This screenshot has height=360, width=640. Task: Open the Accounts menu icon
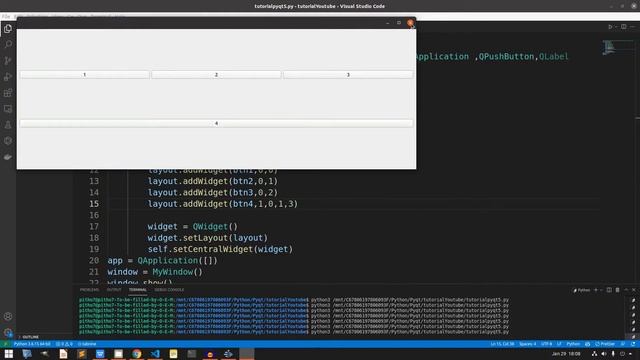coord(8,316)
